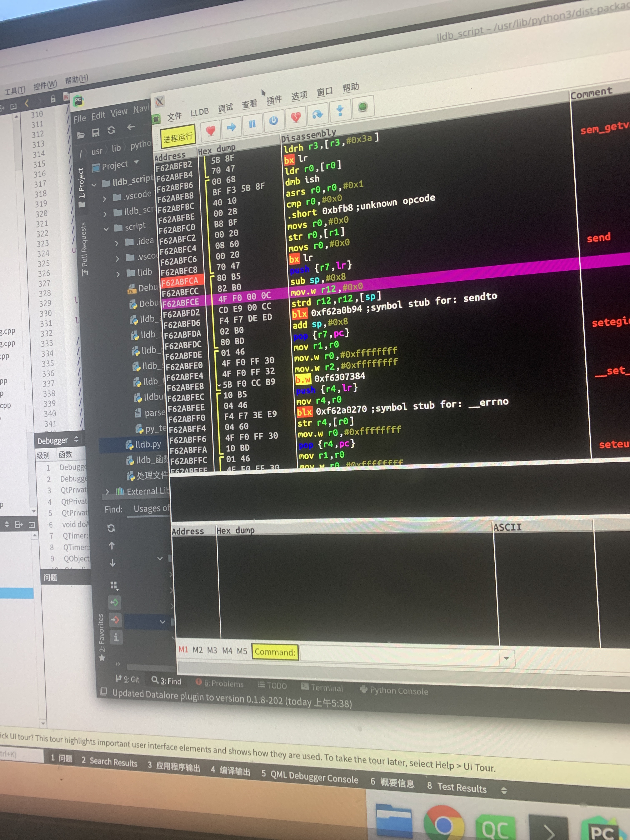Open the 文件 menu in debugger window
The height and width of the screenshot is (840, 630).
(174, 116)
